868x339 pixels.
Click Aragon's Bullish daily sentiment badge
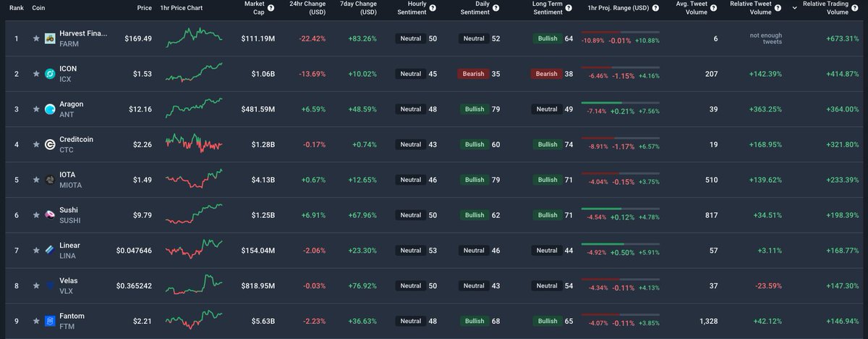point(474,109)
